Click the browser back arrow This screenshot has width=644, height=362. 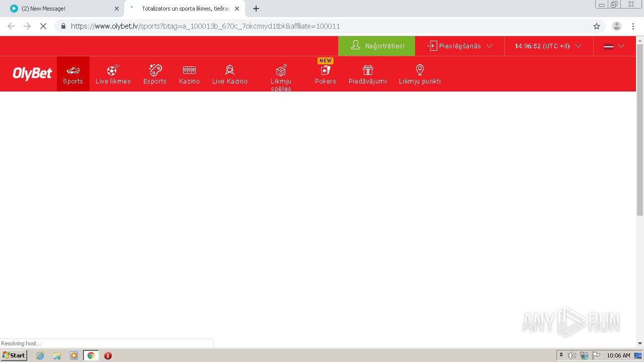tap(11, 26)
